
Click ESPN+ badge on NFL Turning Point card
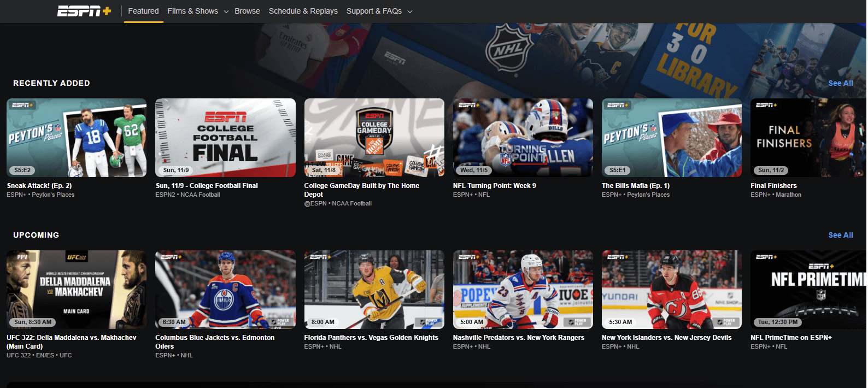pos(469,105)
